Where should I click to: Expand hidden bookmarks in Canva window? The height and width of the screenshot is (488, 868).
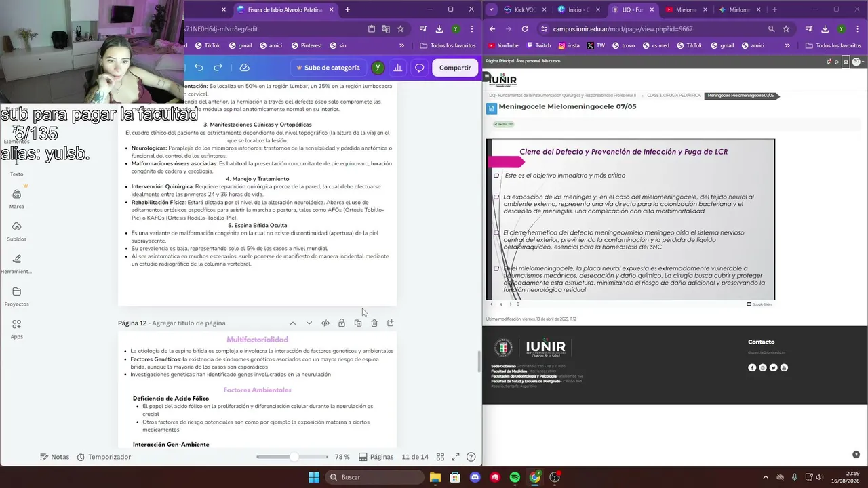pos(401,45)
